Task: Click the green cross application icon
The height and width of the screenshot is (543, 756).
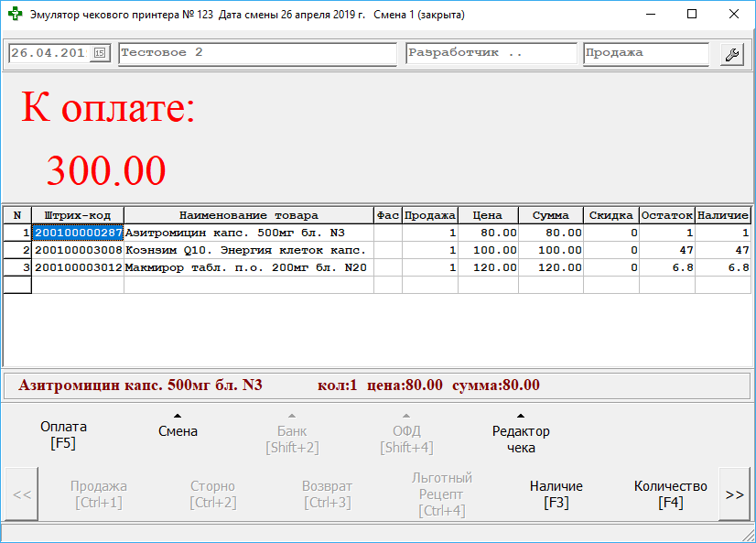Action: coord(15,15)
